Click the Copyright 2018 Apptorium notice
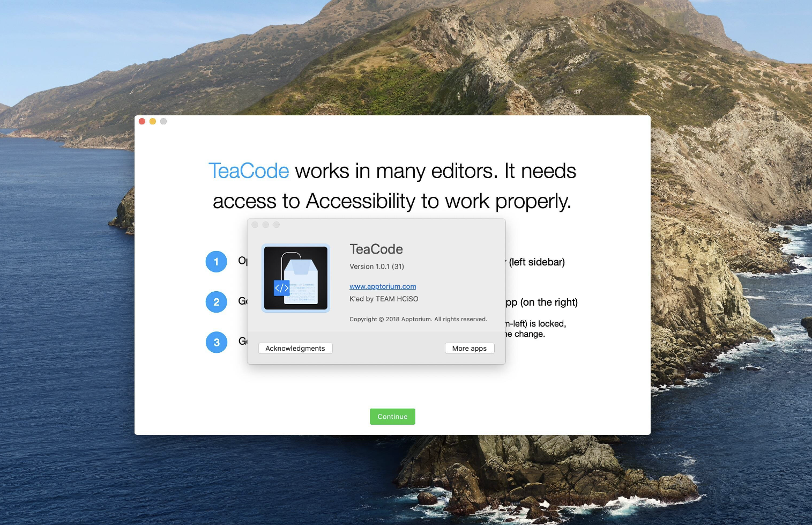This screenshot has height=525, width=812. tap(418, 319)
